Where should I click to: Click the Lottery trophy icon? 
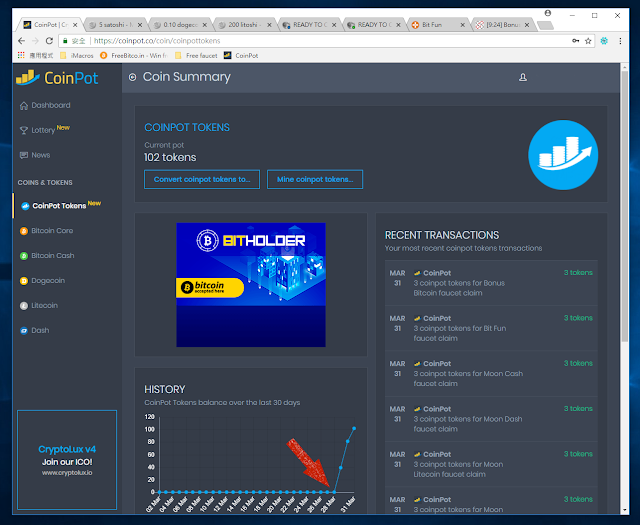click(x=24, y=130)
